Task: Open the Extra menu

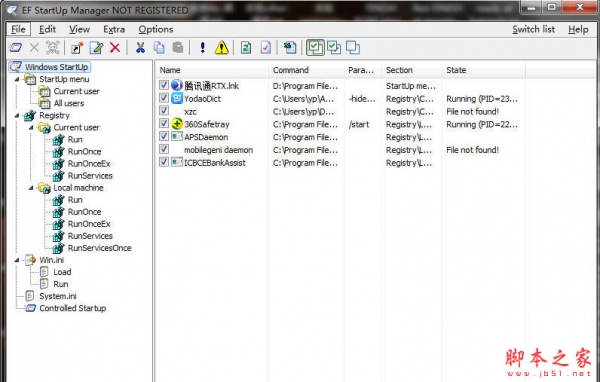Action: tap(114, 29)
